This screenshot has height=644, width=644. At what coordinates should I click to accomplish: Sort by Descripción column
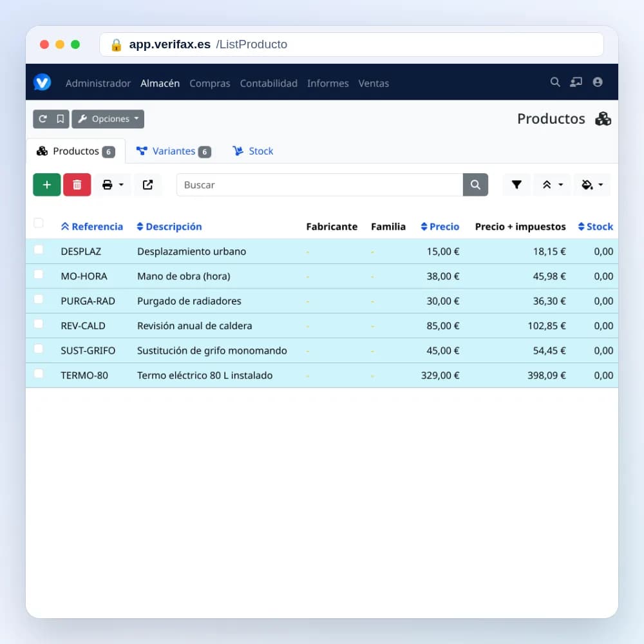(x=169, y=227)
